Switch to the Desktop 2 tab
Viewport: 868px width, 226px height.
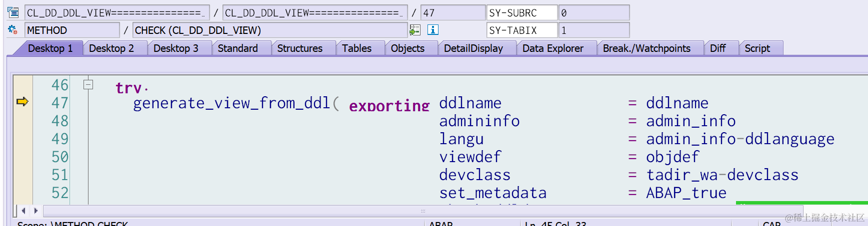pyautogui.click(x=111, y=48)
